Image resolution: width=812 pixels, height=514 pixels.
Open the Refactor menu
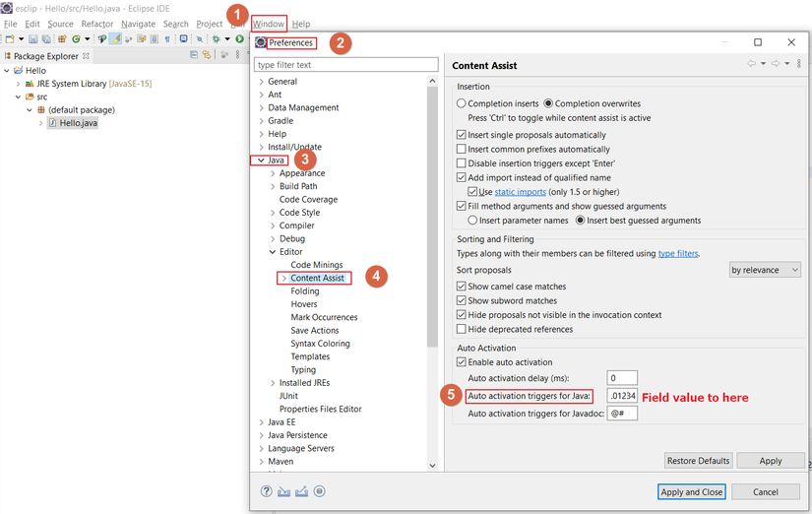point(96,24)
